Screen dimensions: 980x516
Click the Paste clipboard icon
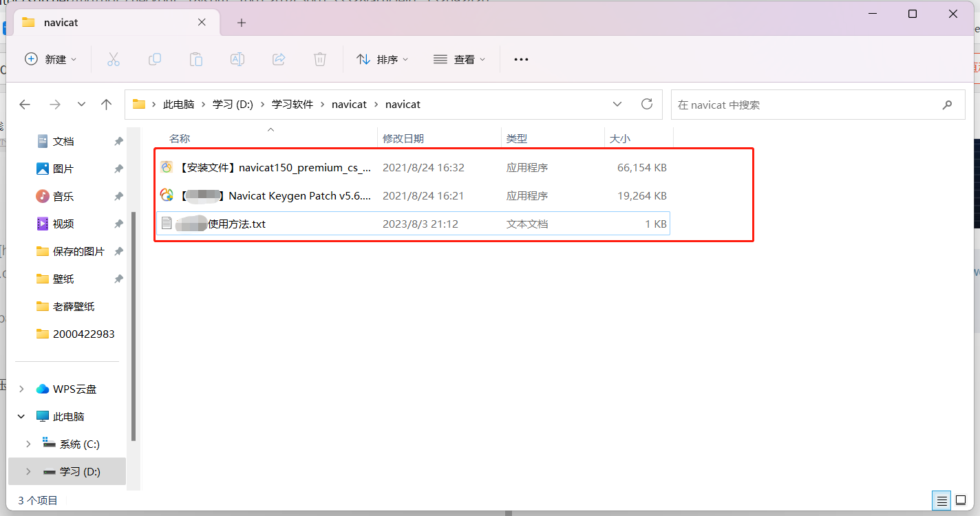[x=196, y=59]
